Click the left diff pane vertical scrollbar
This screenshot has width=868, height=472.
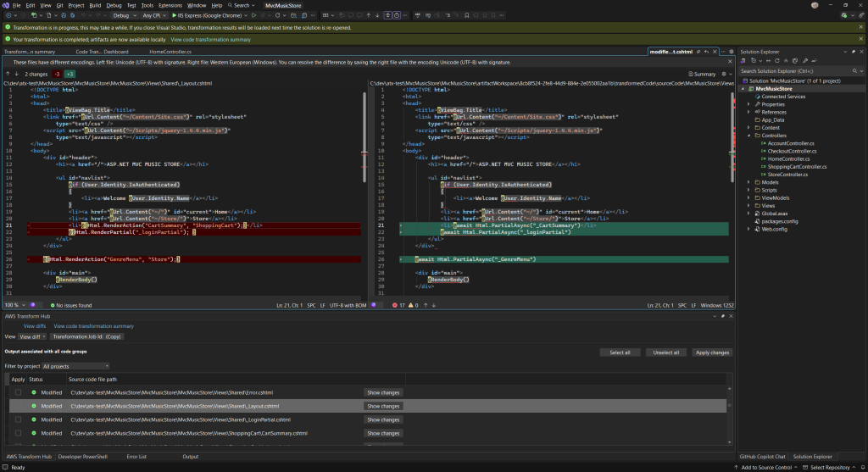364,137
